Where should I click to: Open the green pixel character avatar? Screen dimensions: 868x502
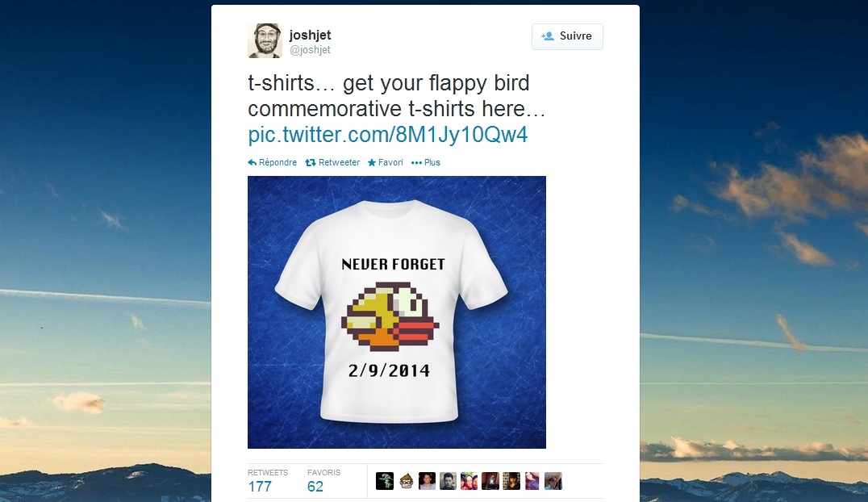(385, 481)
